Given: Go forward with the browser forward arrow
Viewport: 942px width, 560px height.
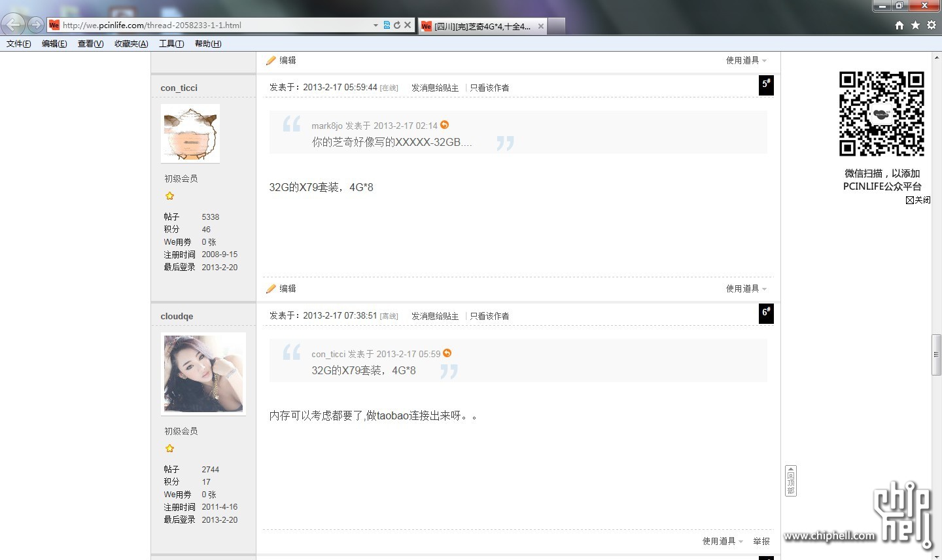Looking at the screenshot, I should [36, 25].
